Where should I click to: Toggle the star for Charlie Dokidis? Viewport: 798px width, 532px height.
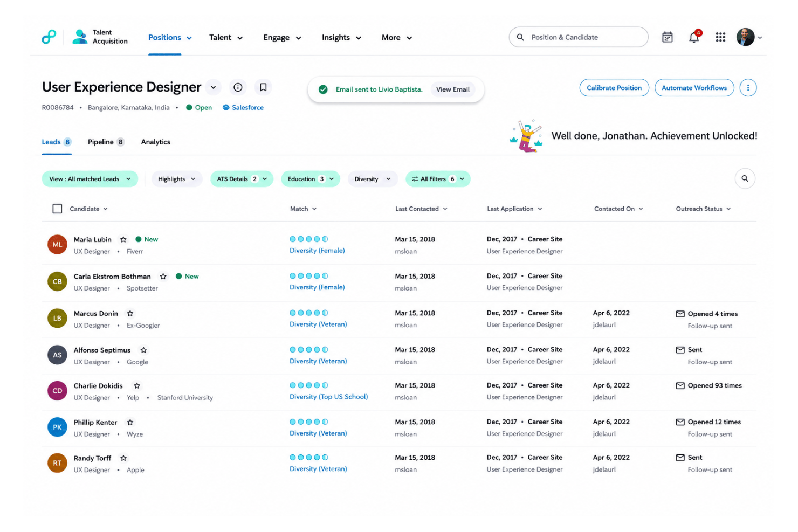[x=137, y=386]
